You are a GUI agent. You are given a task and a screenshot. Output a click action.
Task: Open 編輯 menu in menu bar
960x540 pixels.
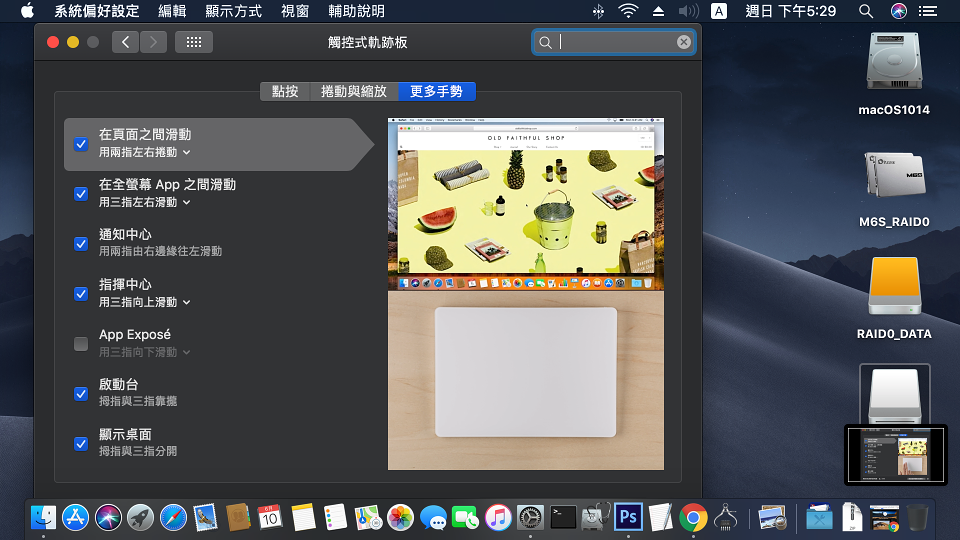point(172,11)
